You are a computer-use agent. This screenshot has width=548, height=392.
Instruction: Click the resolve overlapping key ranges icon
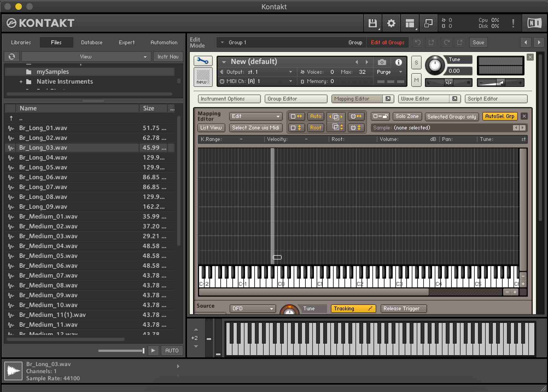tap(336, 117)
